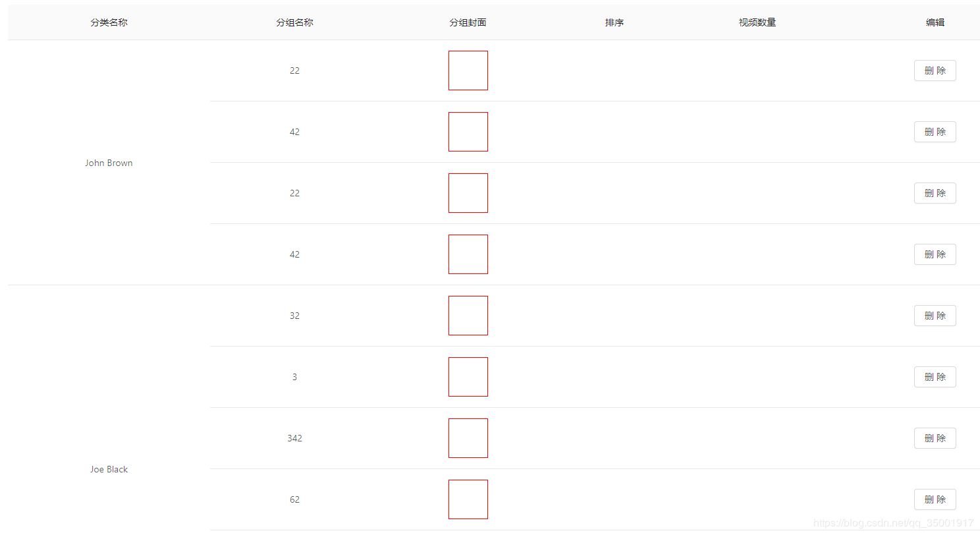Delete the last 42 group under John Brown
This screenshot has width=980, height=535.
click(x=935, y=254)
